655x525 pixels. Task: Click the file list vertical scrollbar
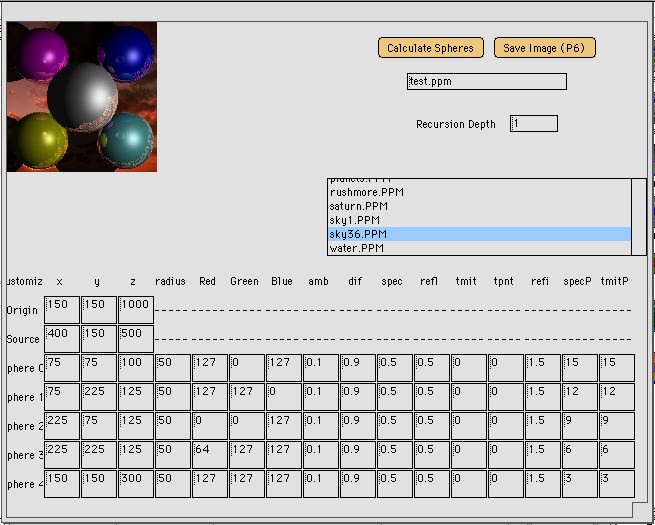639,216
